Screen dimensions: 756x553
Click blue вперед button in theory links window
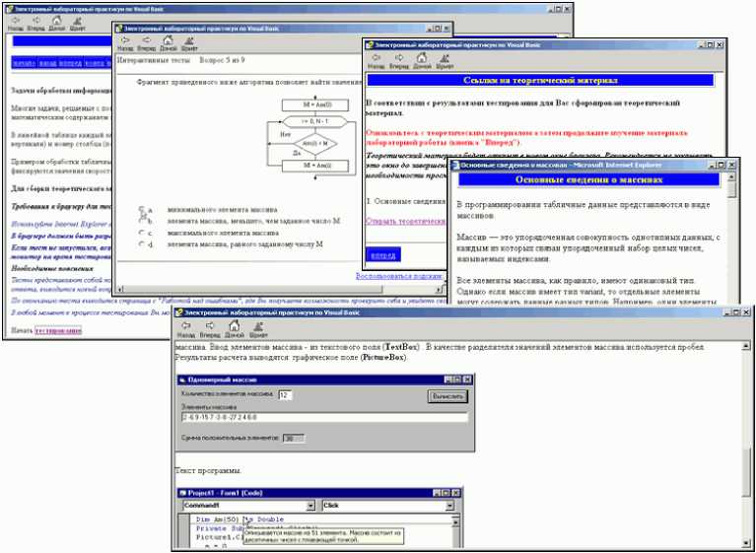pyautogui.click(x=382, y=254)
